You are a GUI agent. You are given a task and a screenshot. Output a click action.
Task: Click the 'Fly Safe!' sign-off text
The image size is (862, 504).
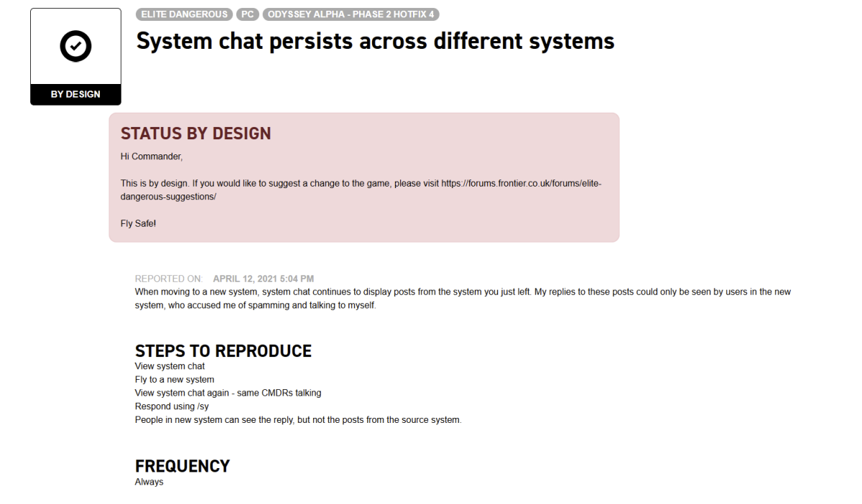click(x=139, y=223)
